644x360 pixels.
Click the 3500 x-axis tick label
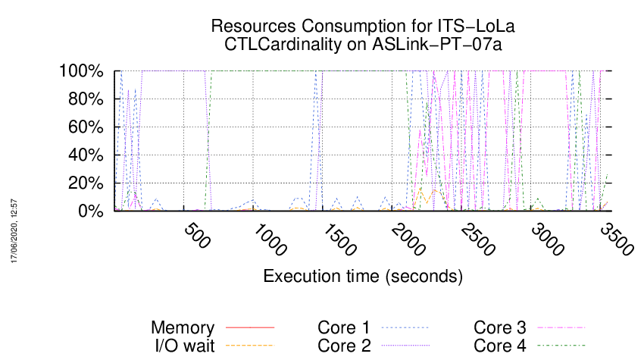[617, 239]
